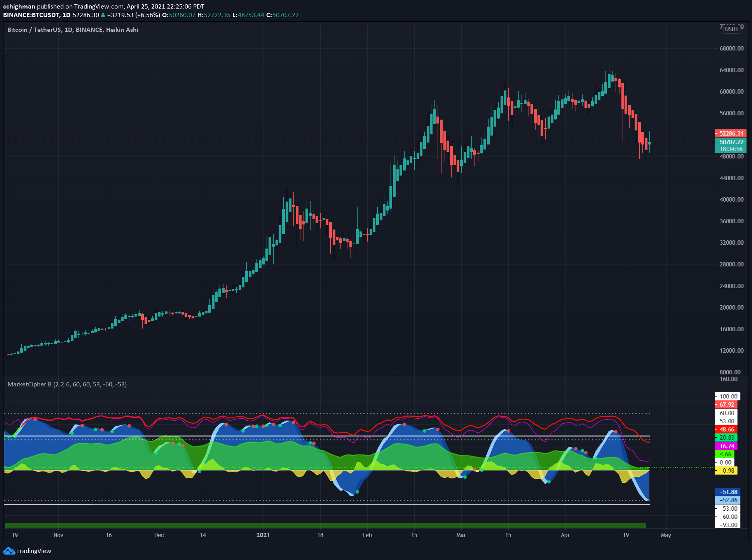Click the light blue -52.86 value tag
The image size is (752, 560).
tap(728, 500)
